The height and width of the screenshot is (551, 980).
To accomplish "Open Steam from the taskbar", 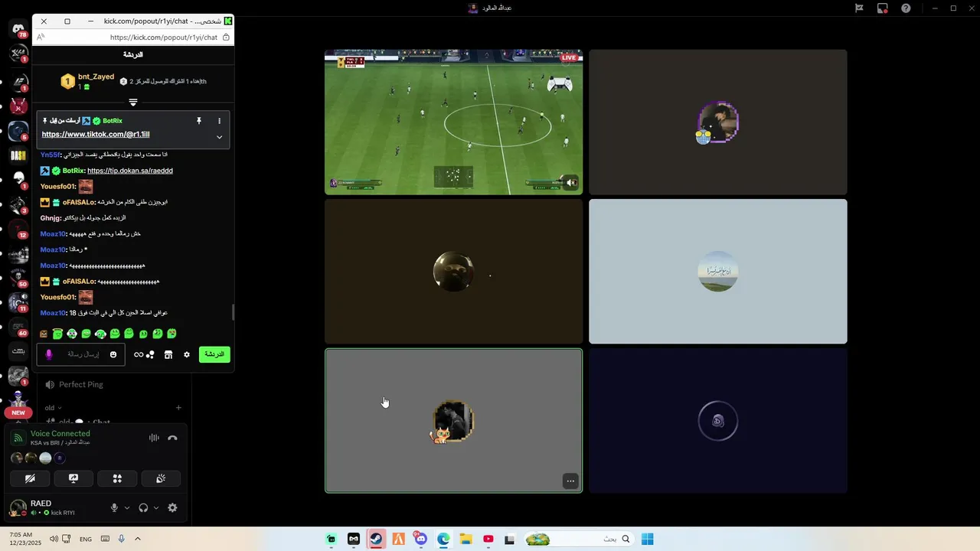I will click(376, 539).
